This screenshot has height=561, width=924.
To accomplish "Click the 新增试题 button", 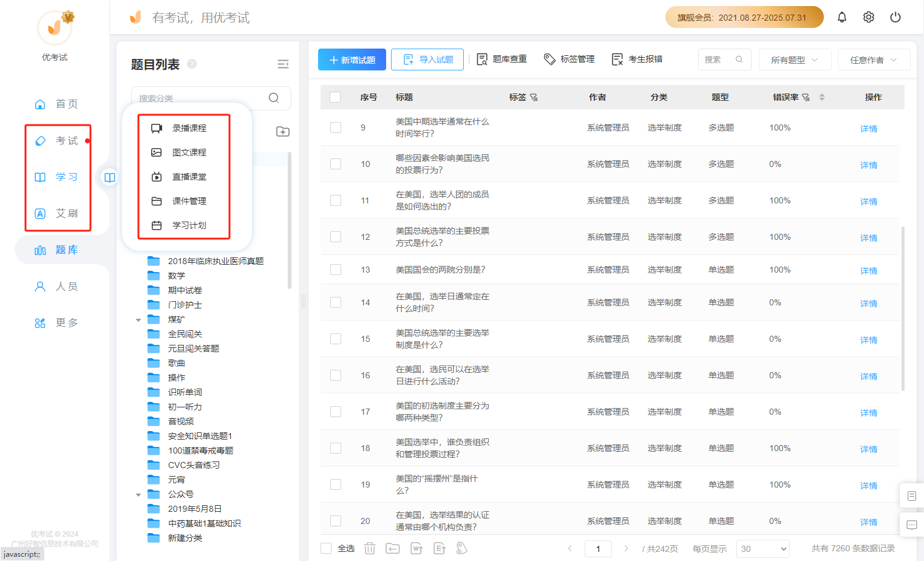I will (x=352, y=59).
